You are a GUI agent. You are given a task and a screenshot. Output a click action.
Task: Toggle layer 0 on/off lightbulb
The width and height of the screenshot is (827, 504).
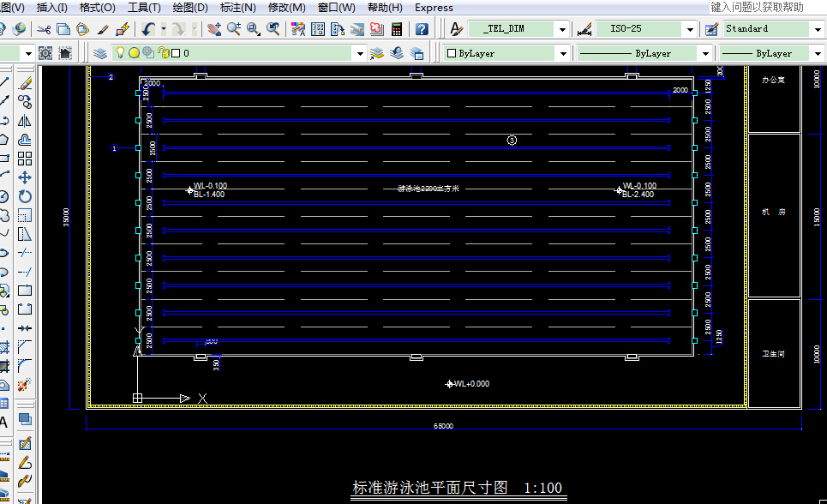coord(121,53)
